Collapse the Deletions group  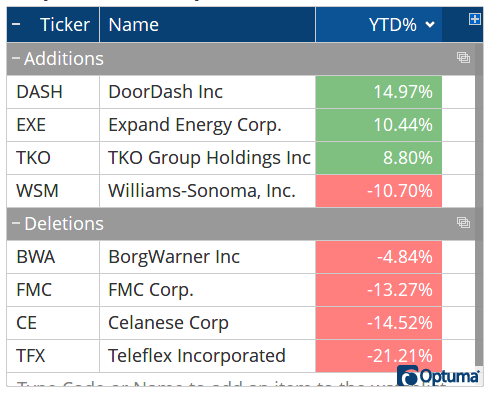[x=16, y=223]
